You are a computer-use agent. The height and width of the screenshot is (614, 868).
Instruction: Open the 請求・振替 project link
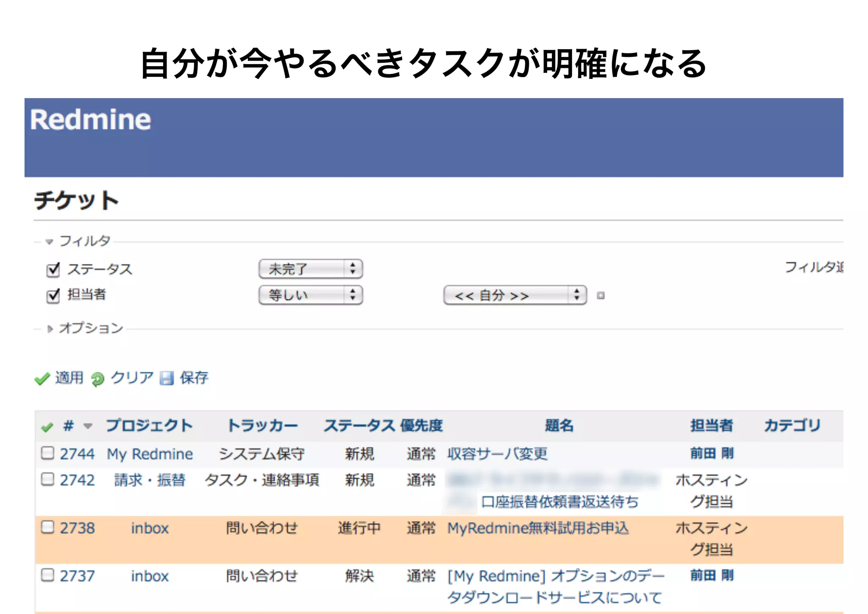click(x=150, y=480)
